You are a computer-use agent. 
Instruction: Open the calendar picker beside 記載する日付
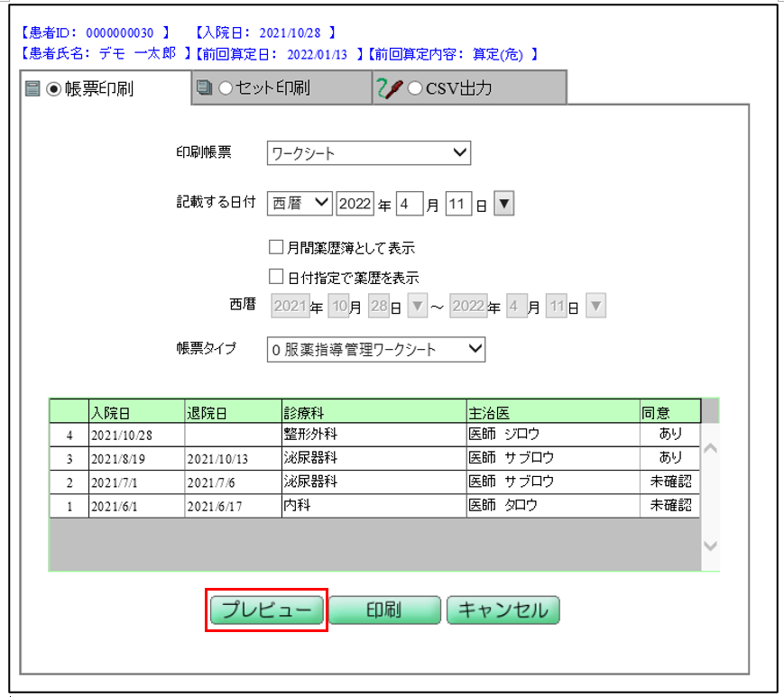(504, 205)
